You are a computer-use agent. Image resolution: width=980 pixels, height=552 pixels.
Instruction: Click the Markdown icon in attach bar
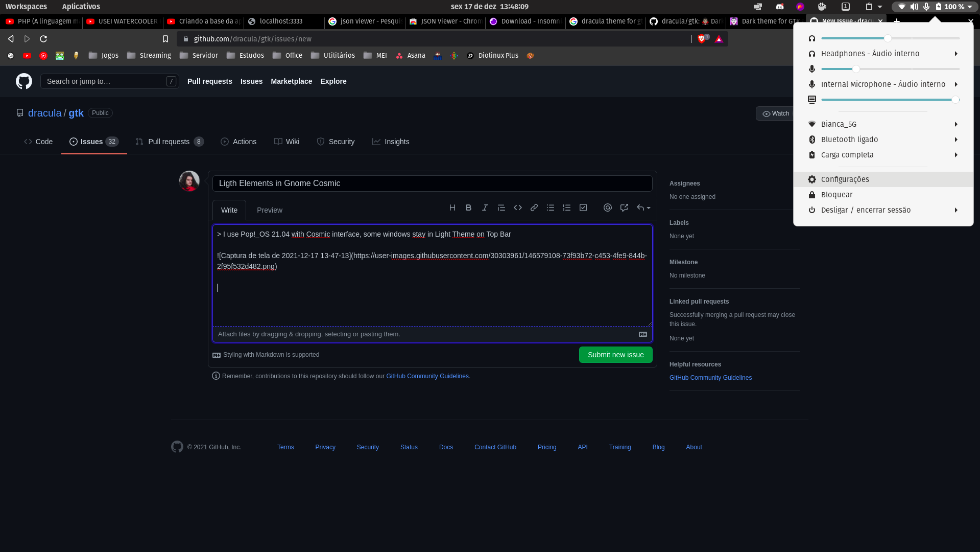point(643,334)
